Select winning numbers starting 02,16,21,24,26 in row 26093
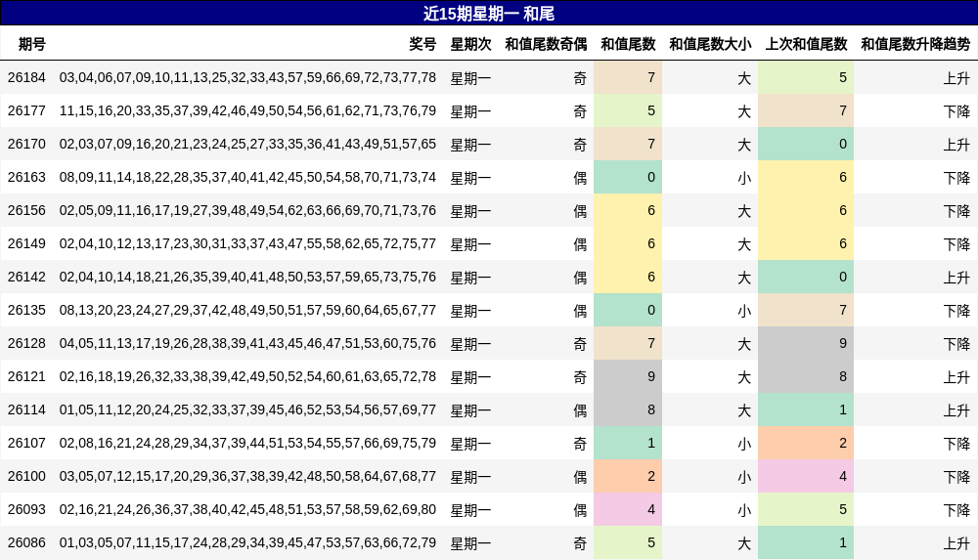Viewport: 978px width, 560px height. (x=247, y=509)
